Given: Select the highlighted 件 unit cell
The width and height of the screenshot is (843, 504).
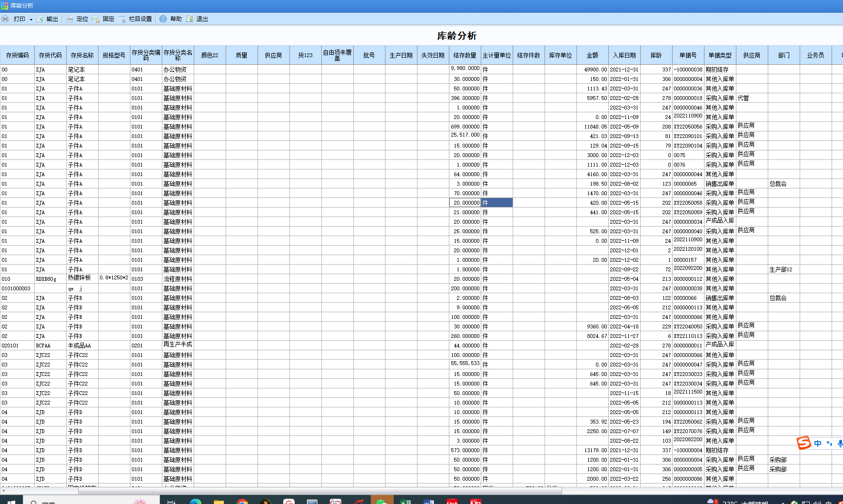Looking at the screenshot, I should tap(496, 203).
